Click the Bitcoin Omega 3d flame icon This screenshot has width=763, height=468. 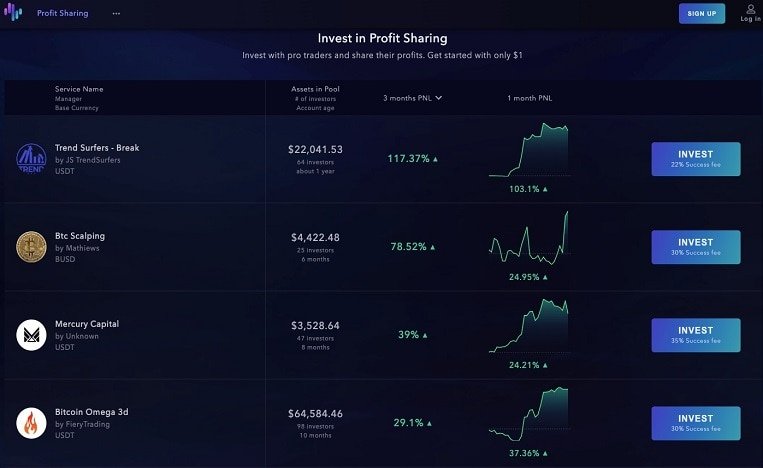[31, 423]
